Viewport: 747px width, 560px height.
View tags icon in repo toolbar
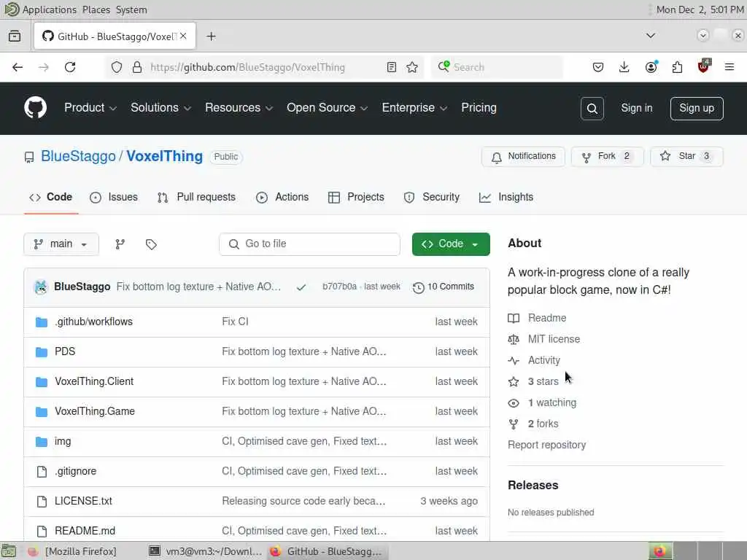click(151, 244)
